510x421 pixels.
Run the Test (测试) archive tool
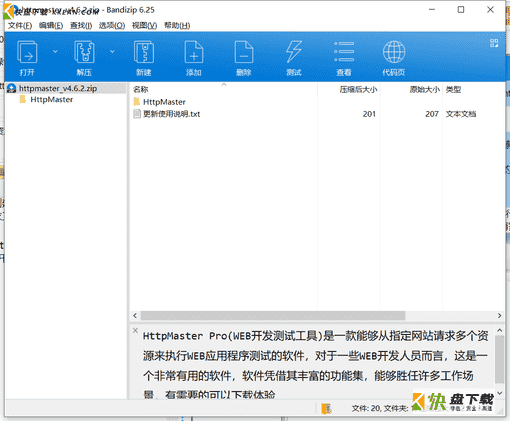(294, 58)
